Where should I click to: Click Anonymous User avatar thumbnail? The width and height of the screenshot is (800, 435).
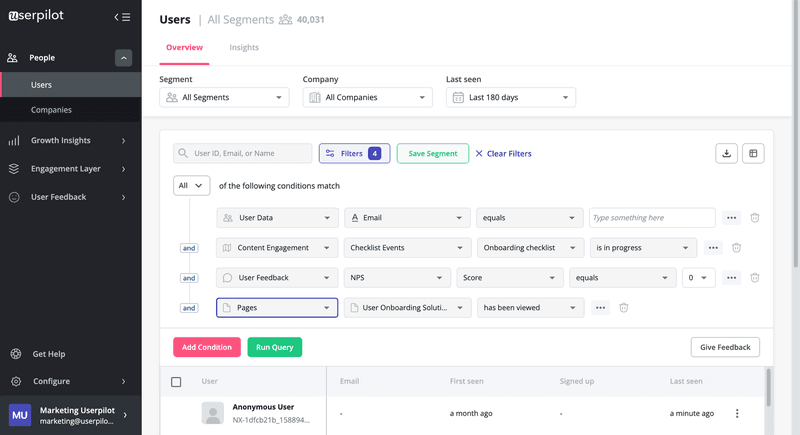coord(212,413)
